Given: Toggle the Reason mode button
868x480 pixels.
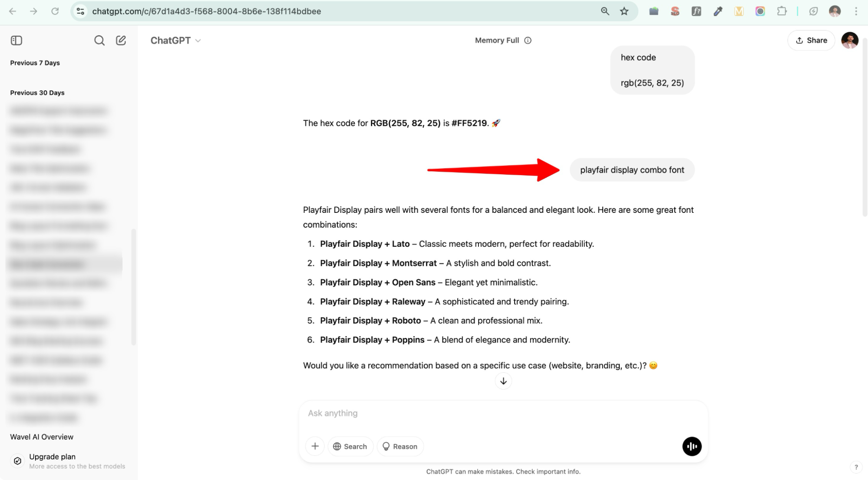Looking at the screenshot, I should coord(400,446).
